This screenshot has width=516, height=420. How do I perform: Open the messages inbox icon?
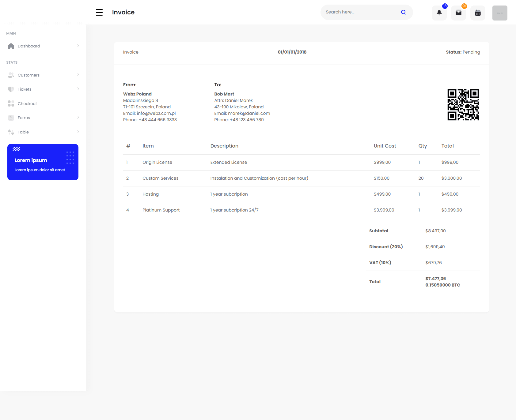tap(458, 13)
